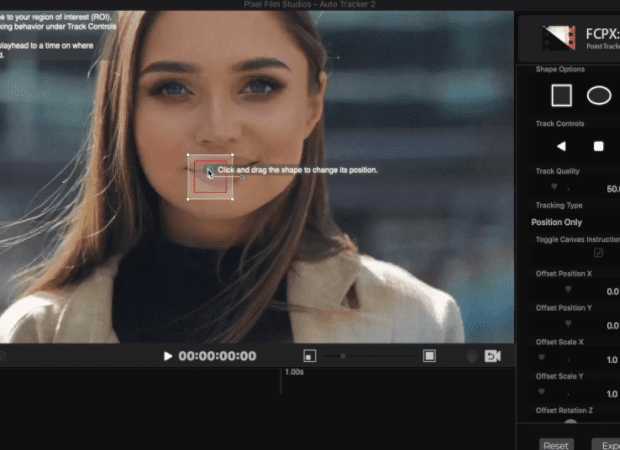Click the Offset Position X value field
620x450 pixels.
click(613, 291)
